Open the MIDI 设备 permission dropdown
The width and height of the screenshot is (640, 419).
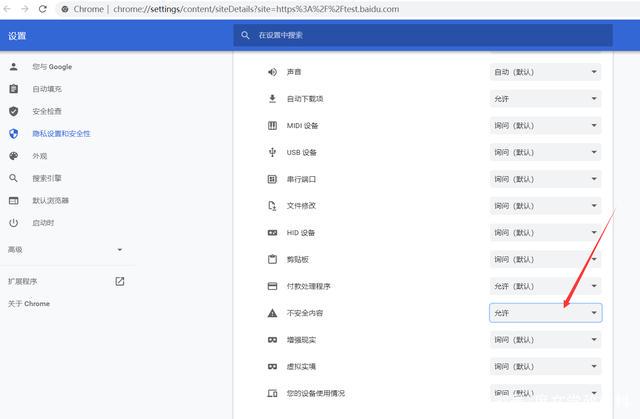tap(545, 125)
